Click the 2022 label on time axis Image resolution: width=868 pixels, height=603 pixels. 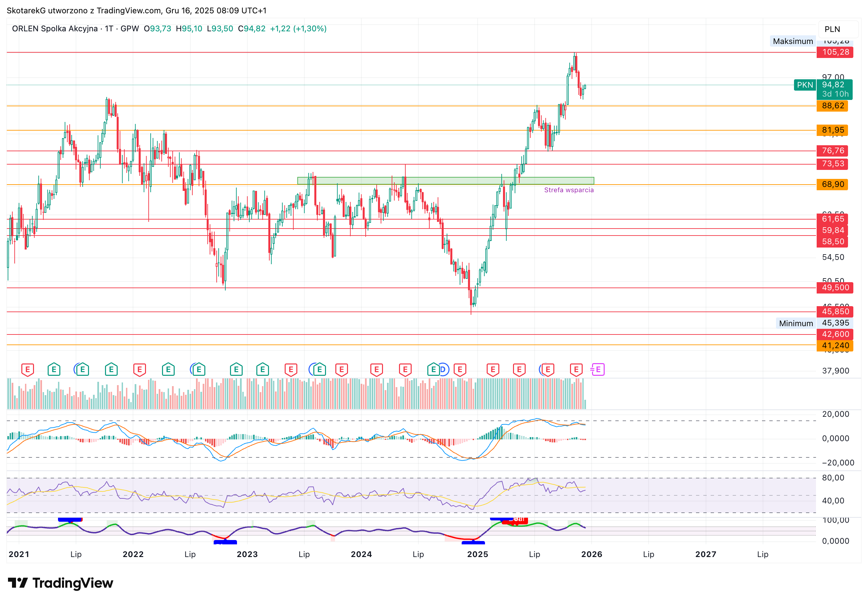133,554
